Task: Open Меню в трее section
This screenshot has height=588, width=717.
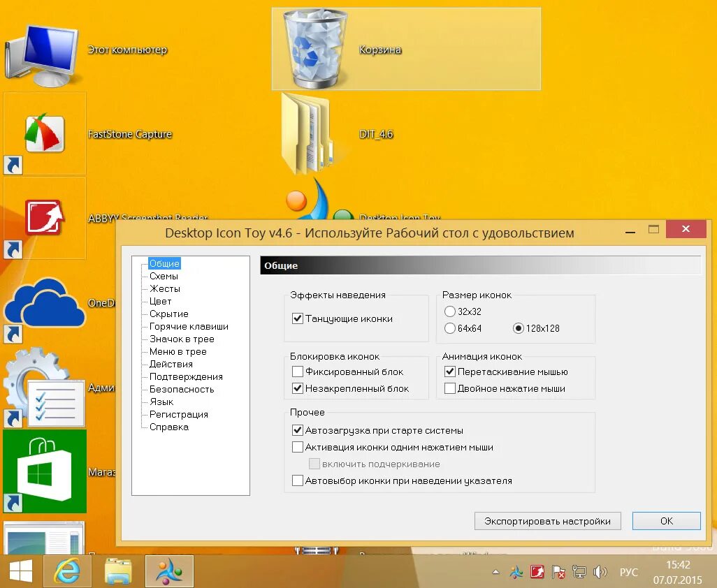Action: 178,351
